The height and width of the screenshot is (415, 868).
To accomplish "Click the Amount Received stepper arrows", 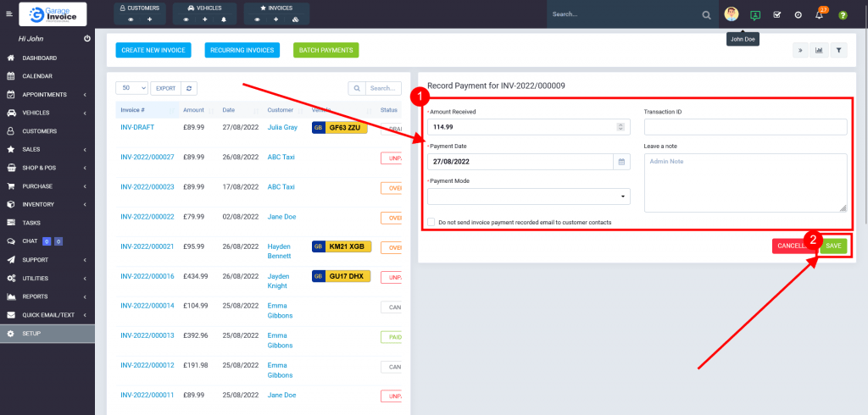I will tap(620, 126).
